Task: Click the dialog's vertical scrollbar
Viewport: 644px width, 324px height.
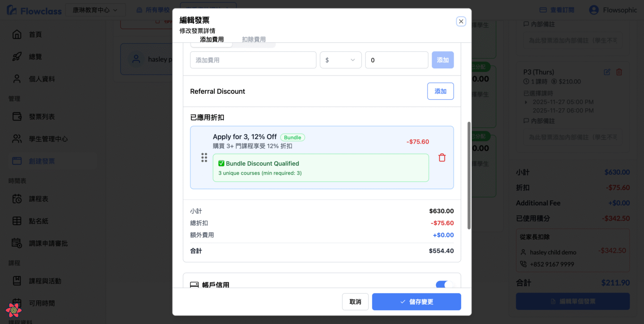Action: pos(469,174)
